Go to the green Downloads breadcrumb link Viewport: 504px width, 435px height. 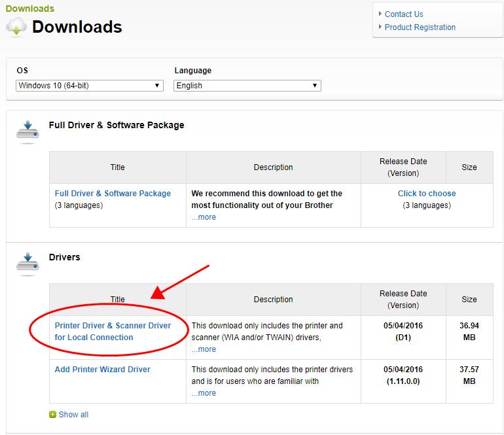point(30,9)
